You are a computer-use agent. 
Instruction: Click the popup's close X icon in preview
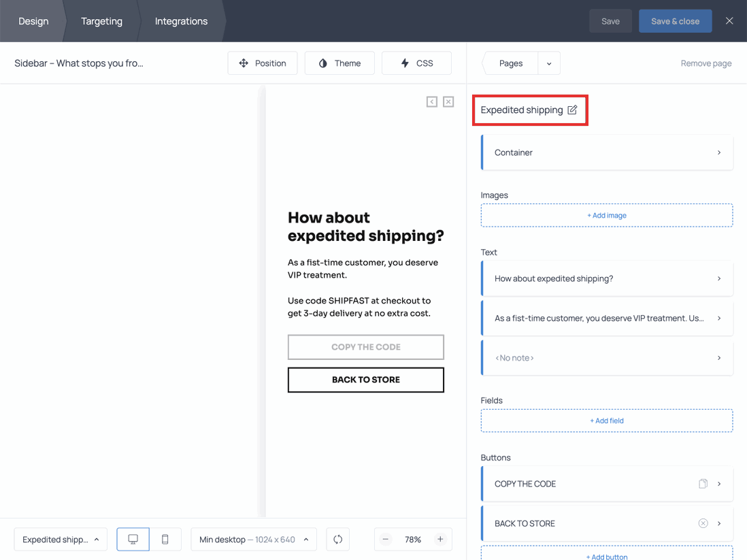(x=448, y=101)
